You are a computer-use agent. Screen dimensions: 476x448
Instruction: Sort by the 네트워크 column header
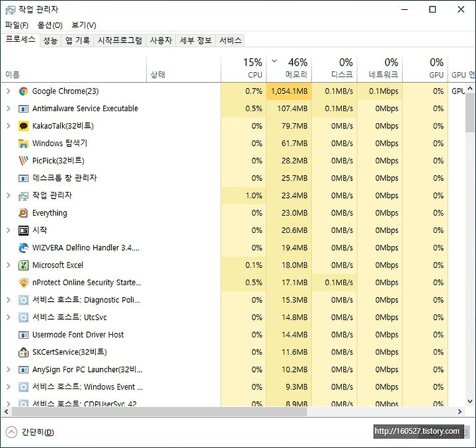click(379, 69)
